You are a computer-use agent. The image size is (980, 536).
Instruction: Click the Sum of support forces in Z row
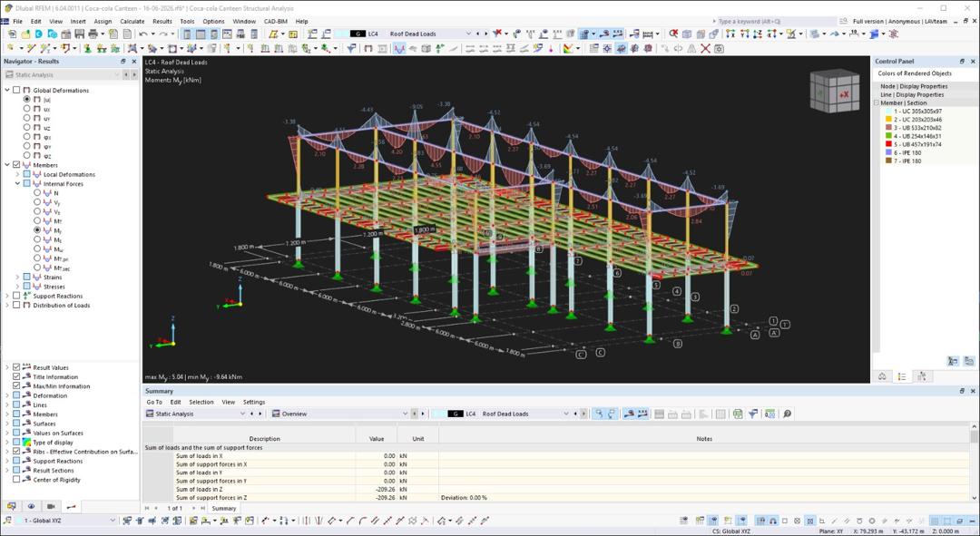[556, 498]
